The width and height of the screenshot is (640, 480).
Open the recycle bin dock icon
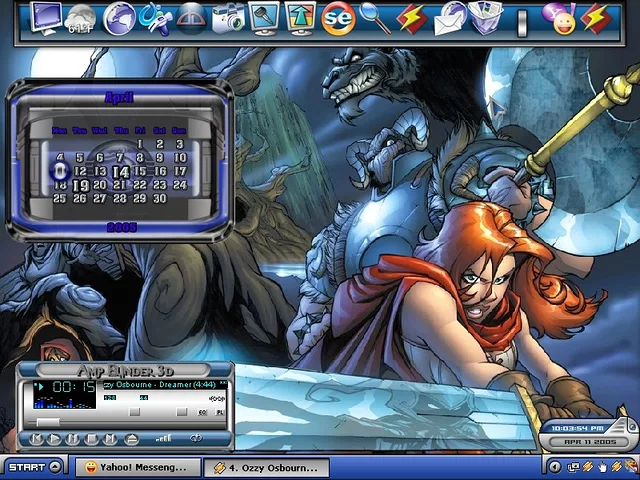tap(485, 18)
